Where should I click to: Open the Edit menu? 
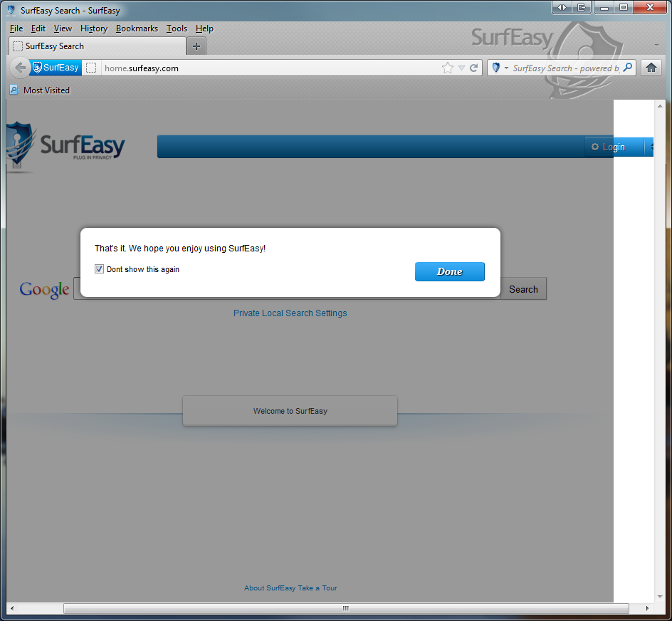[x=38, y=28]
